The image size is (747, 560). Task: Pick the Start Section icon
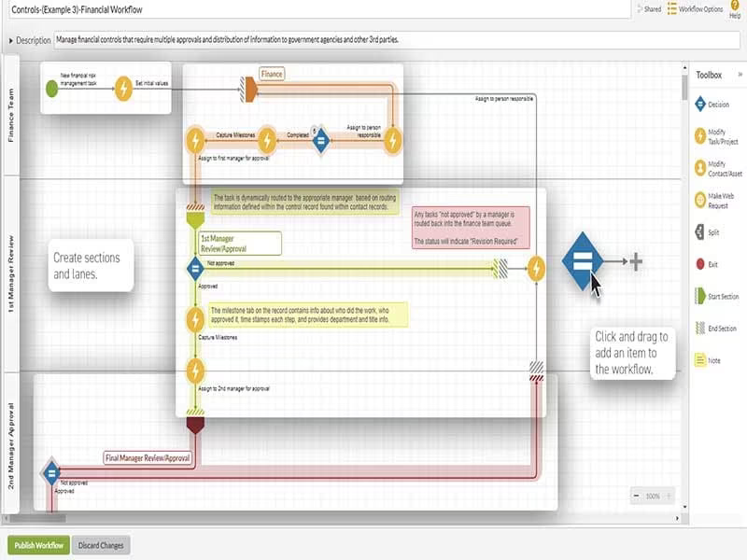[699, 296]
